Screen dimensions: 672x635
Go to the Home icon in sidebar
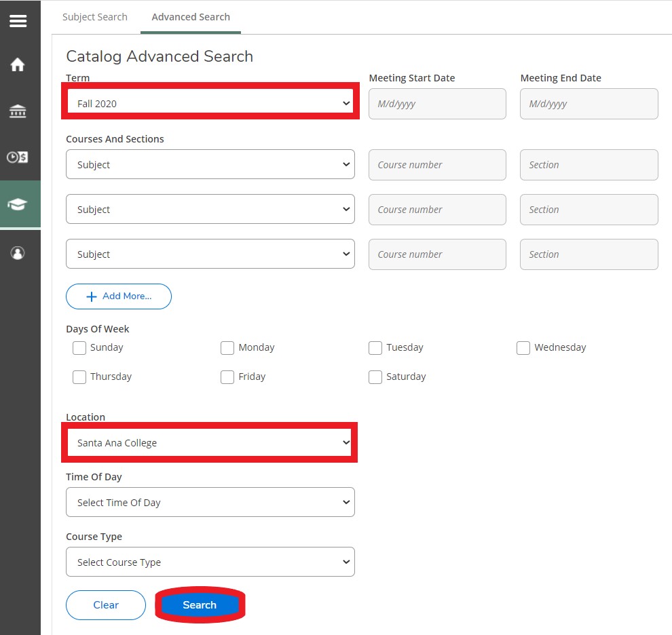[x=18, y=65]
